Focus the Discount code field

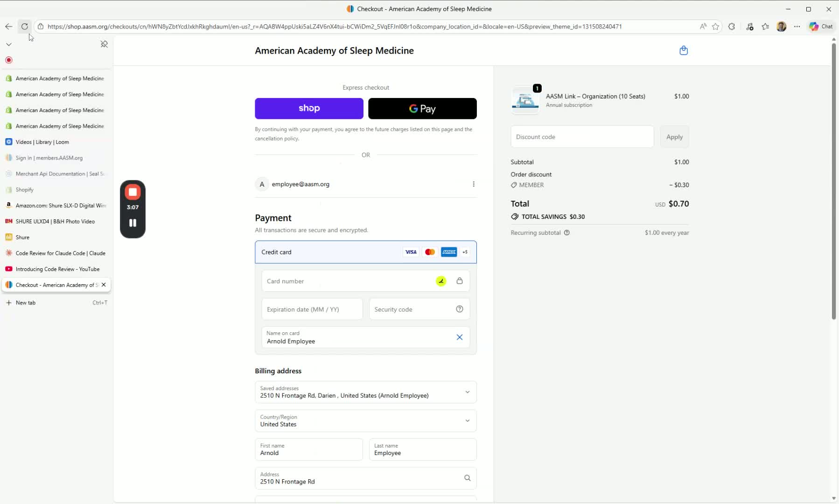coord(582,137)
